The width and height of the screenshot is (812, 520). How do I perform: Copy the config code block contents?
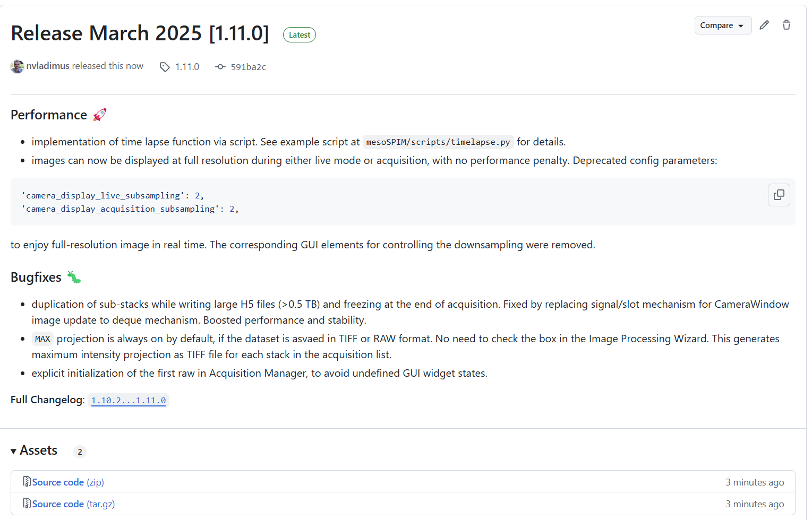779,195
